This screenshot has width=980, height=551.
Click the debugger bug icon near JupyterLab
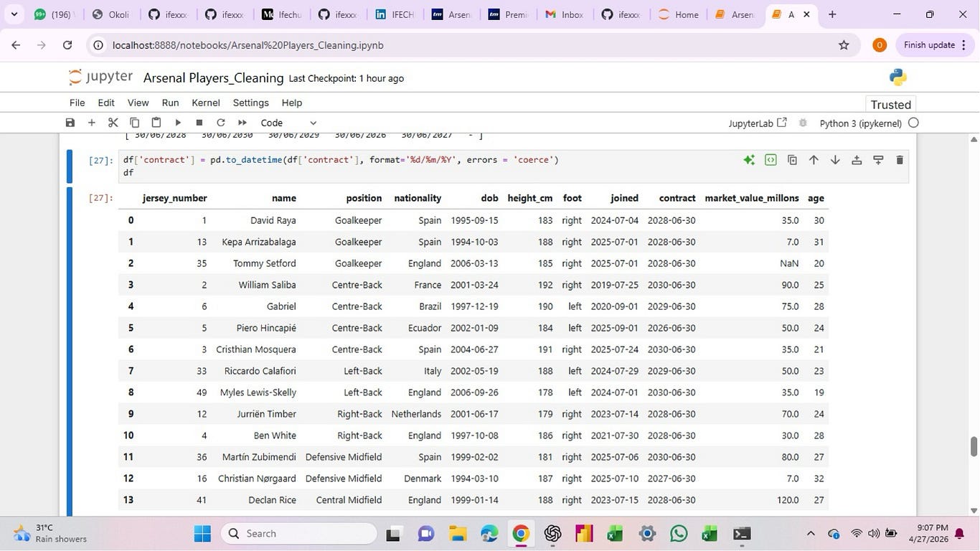tap(803, 123)
